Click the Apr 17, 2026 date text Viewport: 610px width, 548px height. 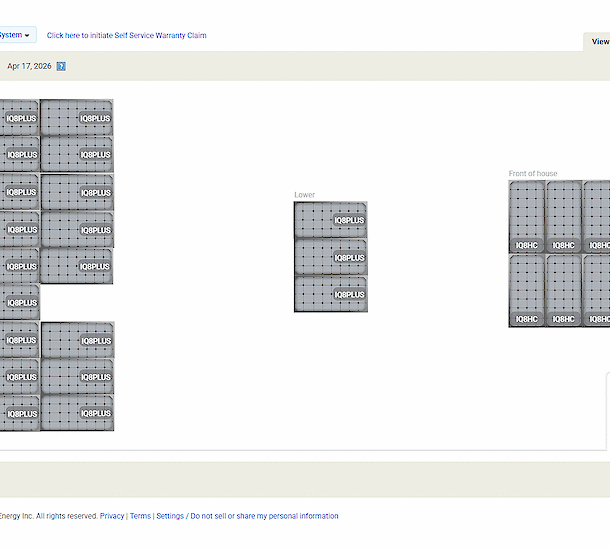coord(29,66)
